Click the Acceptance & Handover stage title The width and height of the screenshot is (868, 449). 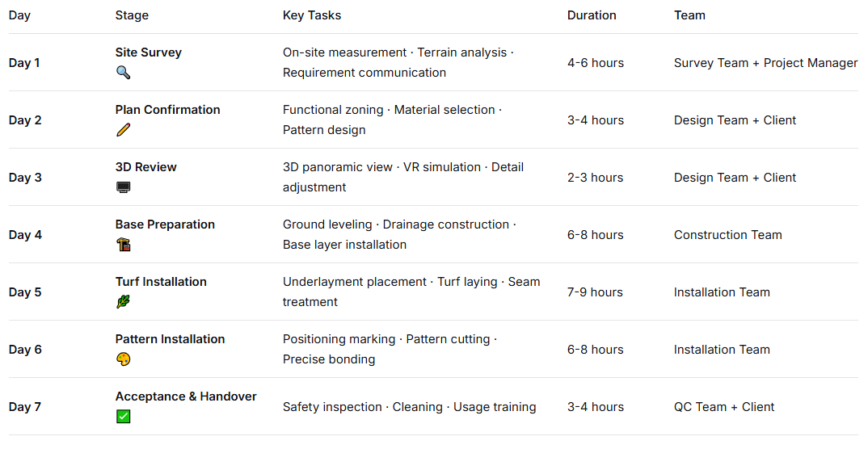pyautogui.click(x=186, y=397)
